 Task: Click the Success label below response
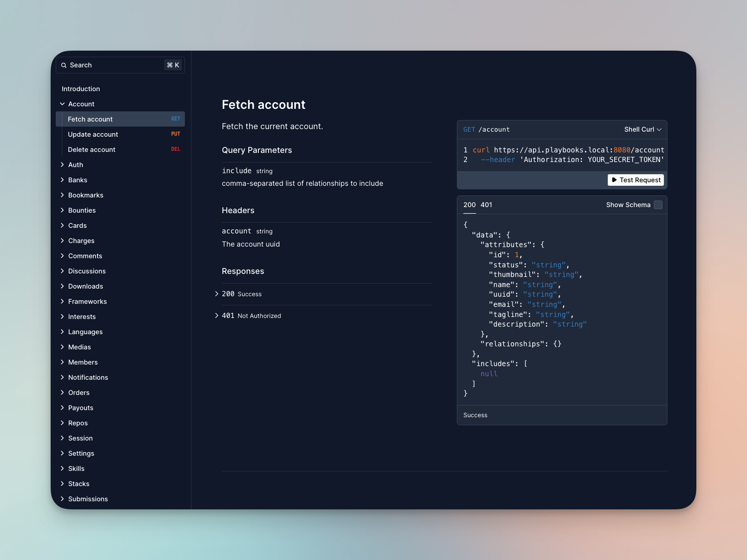(x=476, y=415)
